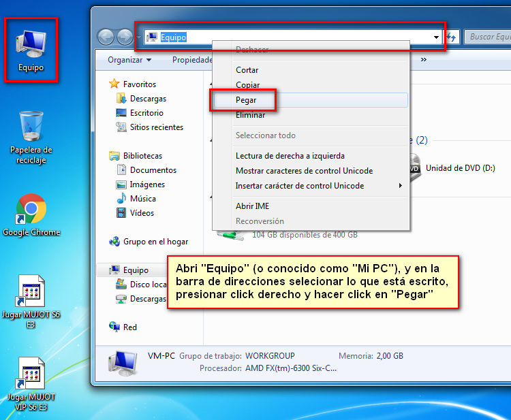Open Jugar MUJOT VIP S6 E3 shortcut

pyautogui.click(x=31, y=381)
